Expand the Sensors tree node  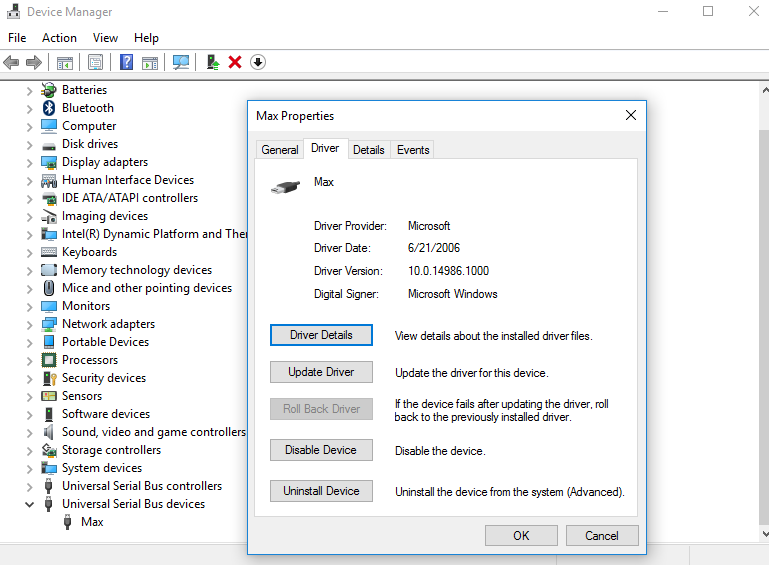pos(29,397)
